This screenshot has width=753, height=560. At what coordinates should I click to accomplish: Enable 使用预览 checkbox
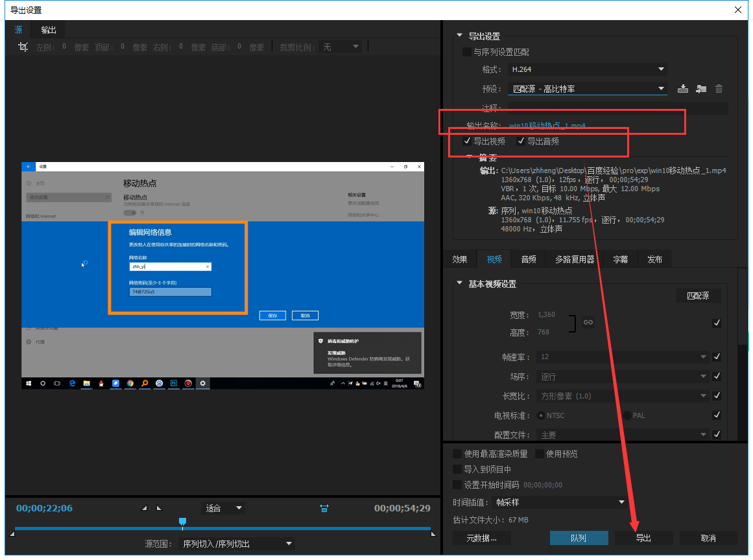[540, 454]
